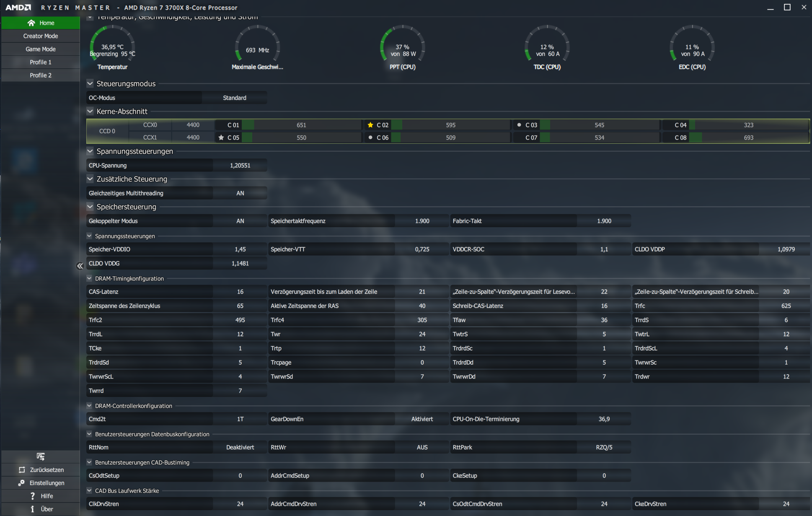This screenshot has width=812, height=516.
Task: Click the Hilfe question mark icon
Action: (x=33, y=496)
